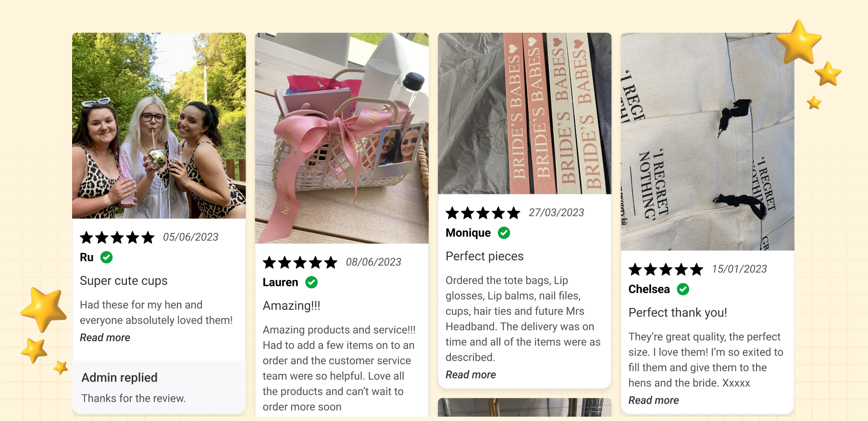
Task: Open the photo of three women with cups
Action: [x=159, y=126]
